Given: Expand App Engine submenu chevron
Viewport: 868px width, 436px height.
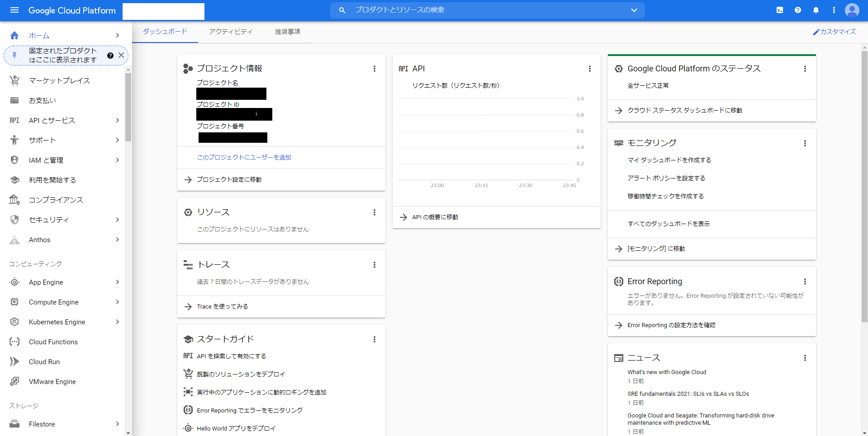Looking at the screenshot, I should [x=118, y=282].
